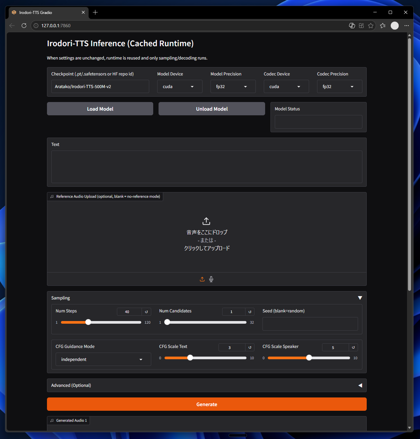Click the upload icon in reference audio panel

pyautogui.click(x=202, y=279)
